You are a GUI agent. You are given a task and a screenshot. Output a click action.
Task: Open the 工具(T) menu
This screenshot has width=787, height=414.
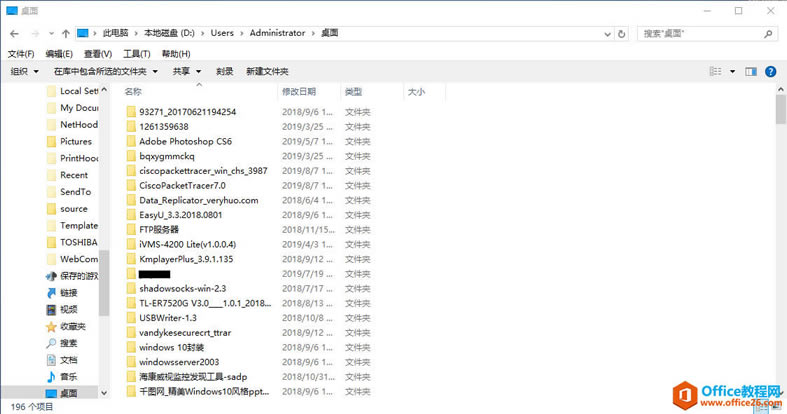137,54
